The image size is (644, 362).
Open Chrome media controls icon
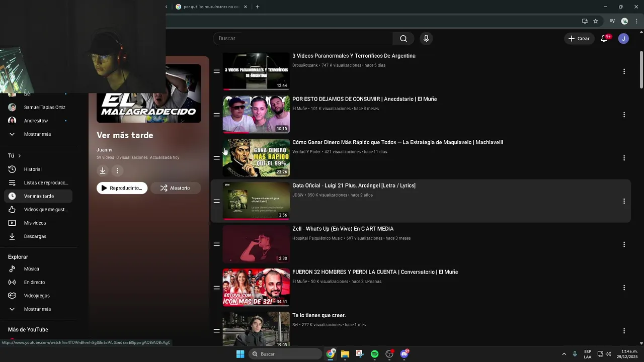612,21
